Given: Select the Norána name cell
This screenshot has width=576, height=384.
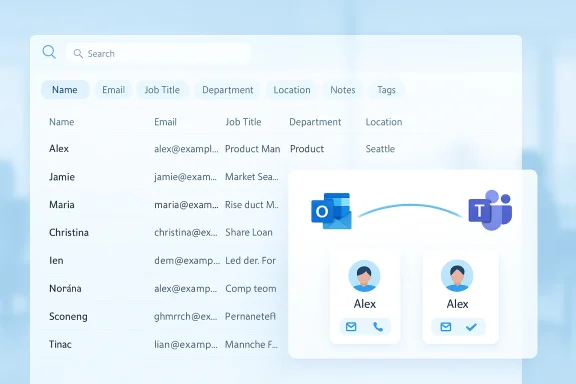Looking at the screenshot, I should pyautogui.click(x=65, y=288).
